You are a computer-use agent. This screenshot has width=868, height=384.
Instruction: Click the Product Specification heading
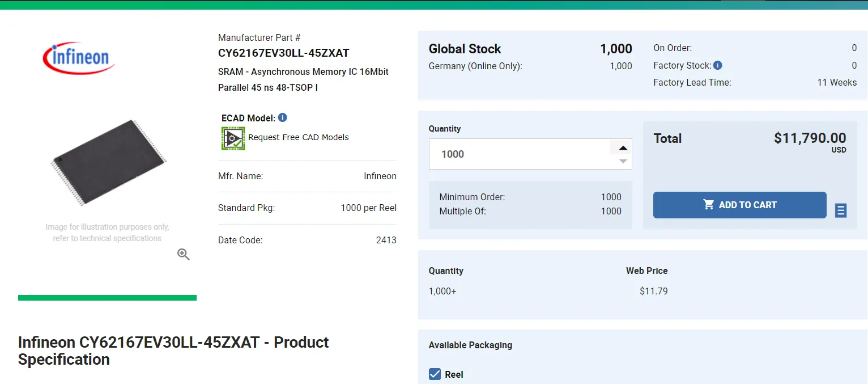pos(173,351)
